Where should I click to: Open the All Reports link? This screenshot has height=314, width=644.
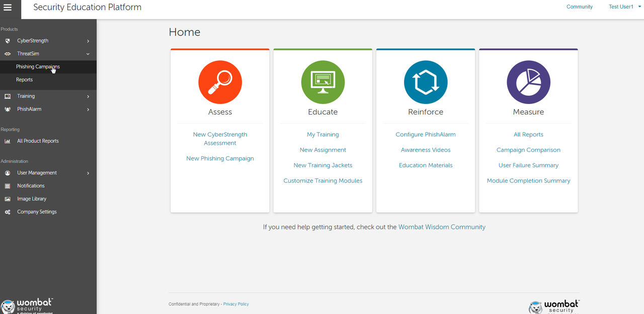(528, 135)
